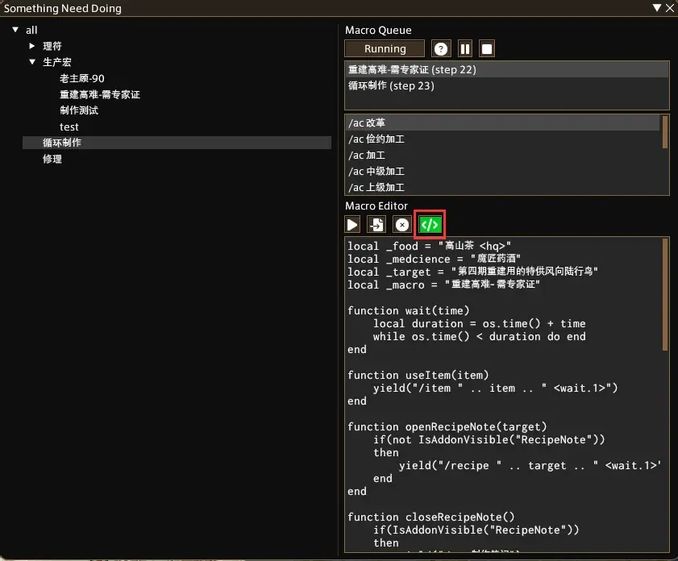Open the 制作测试 macro
This screenshot has width=678, height=561.
pos(78,110)
